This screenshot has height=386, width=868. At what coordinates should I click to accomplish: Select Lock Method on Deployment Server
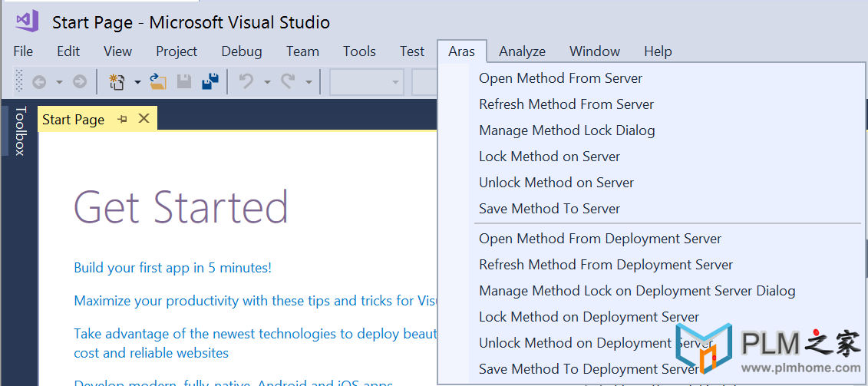[x=589, y=317]
